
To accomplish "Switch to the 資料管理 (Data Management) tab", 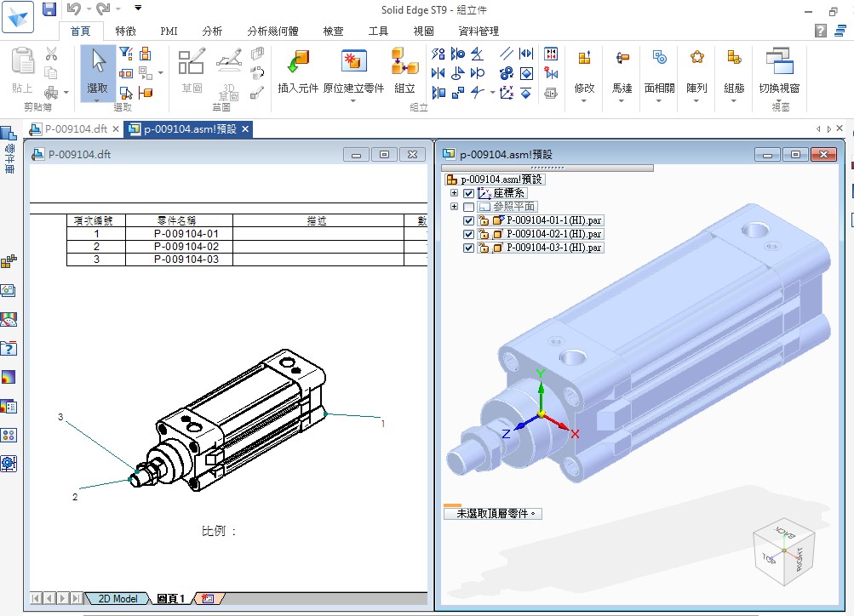I will (x=479, y=31).
